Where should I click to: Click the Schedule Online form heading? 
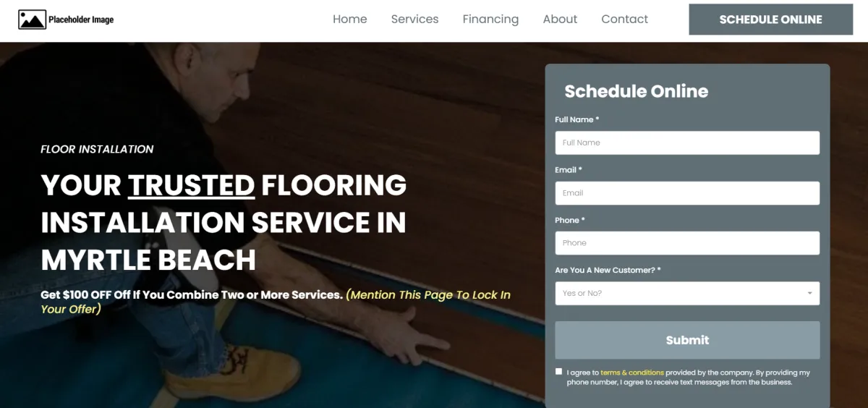click(636, 91)
